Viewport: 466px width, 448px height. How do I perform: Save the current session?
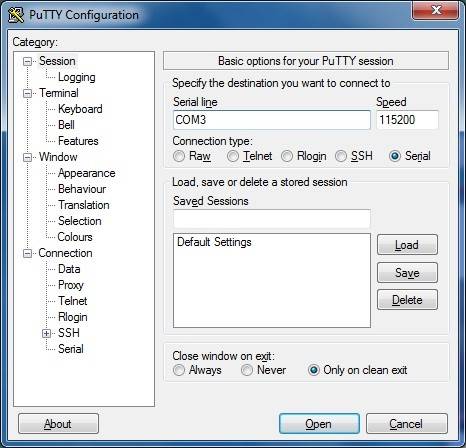(x=407, y=273)
